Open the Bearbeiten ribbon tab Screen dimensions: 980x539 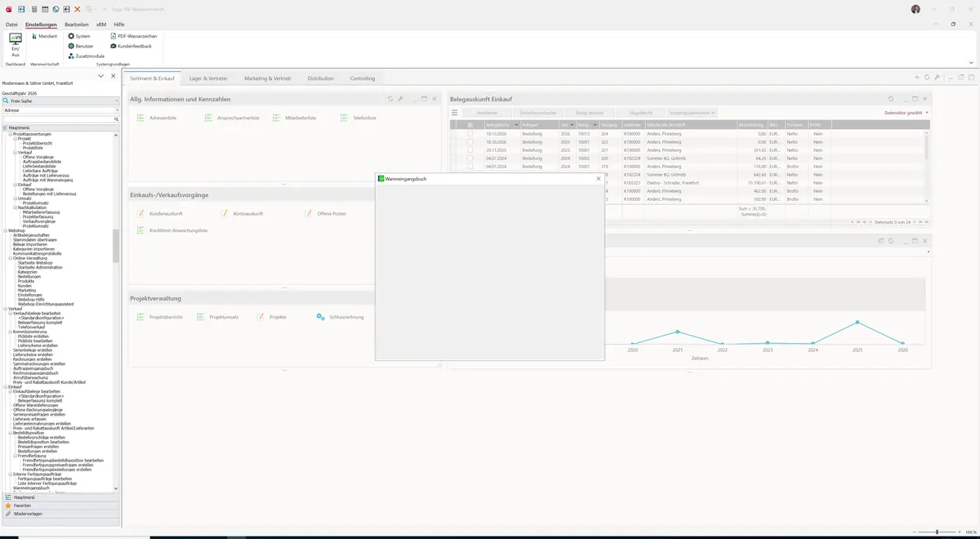tap(77, 24)
